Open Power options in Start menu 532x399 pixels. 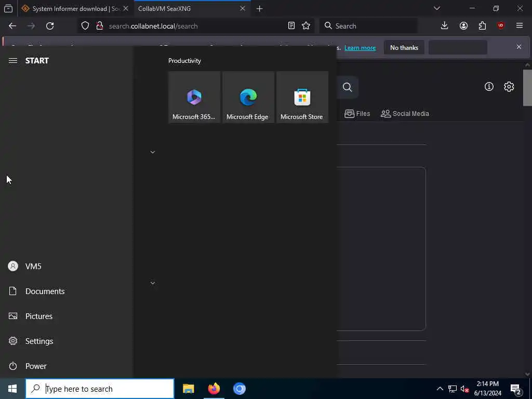point(66,366)
